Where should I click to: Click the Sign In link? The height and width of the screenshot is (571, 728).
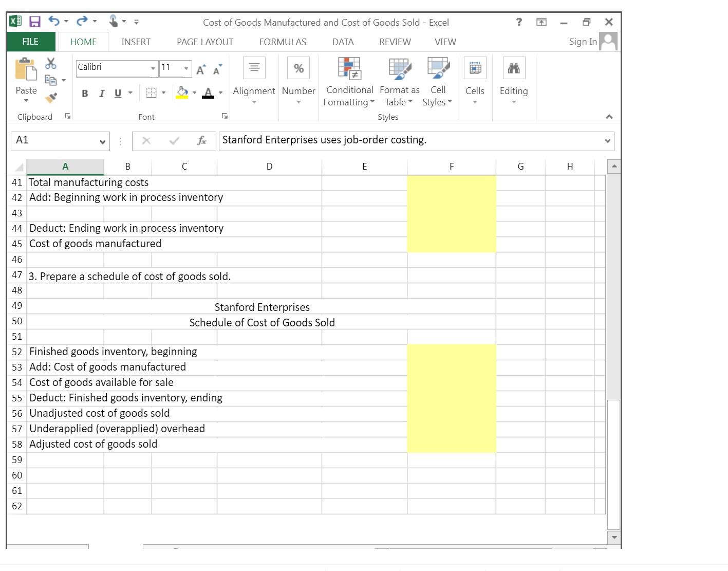tap(583, 42)
